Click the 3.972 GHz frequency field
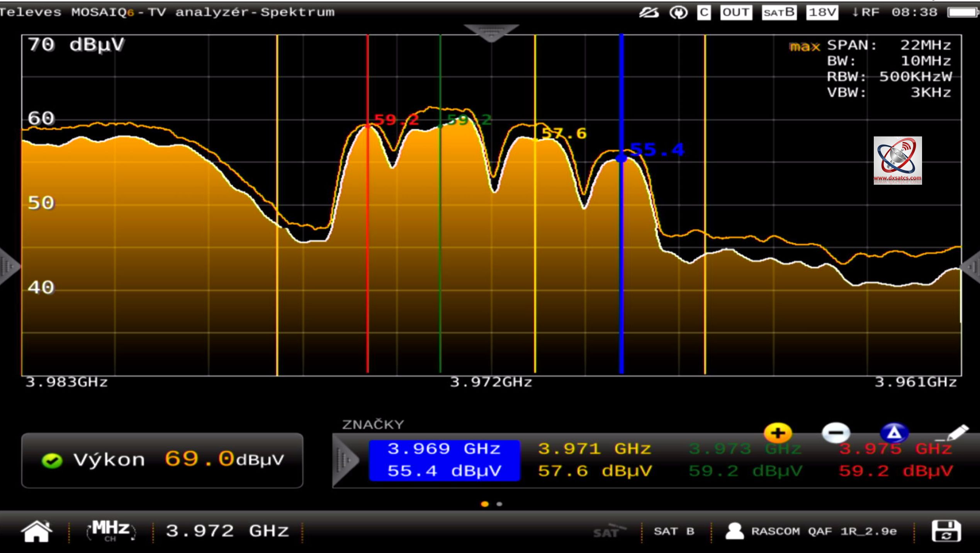Viewport: 980px width, 553px height. 227,531
